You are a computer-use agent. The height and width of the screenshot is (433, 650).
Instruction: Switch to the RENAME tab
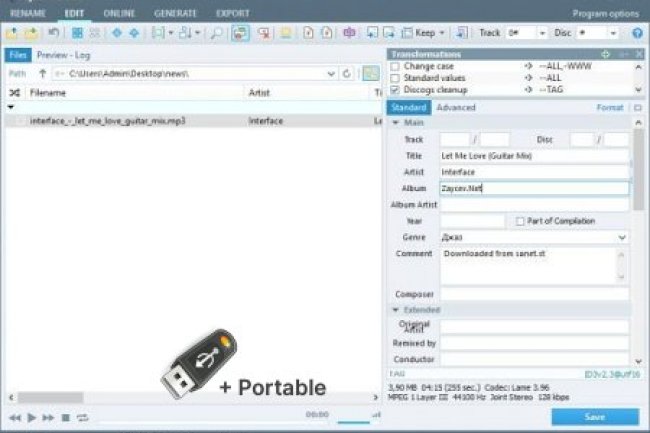[28, 13]
